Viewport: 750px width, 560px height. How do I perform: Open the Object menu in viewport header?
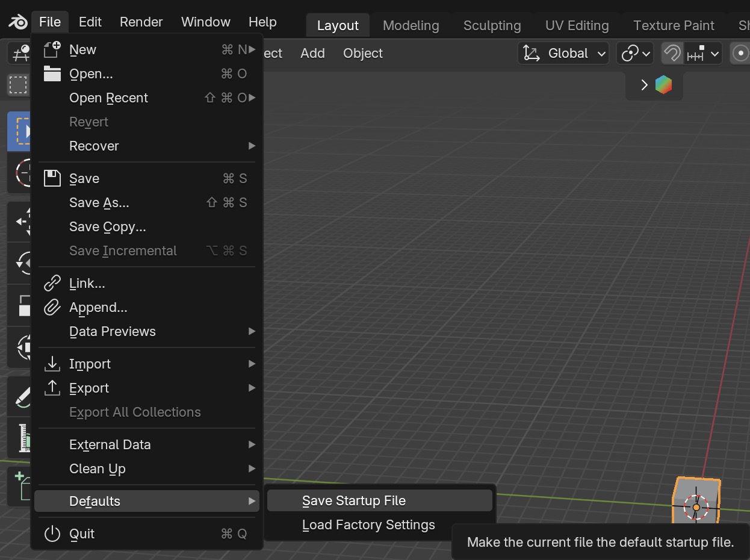pos(363,54)
